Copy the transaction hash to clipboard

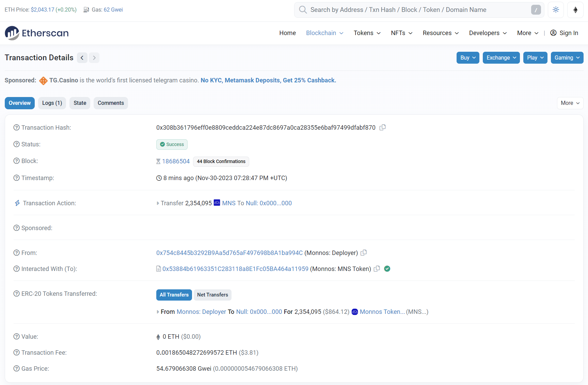pyautogui.click(x=383, y=127)
